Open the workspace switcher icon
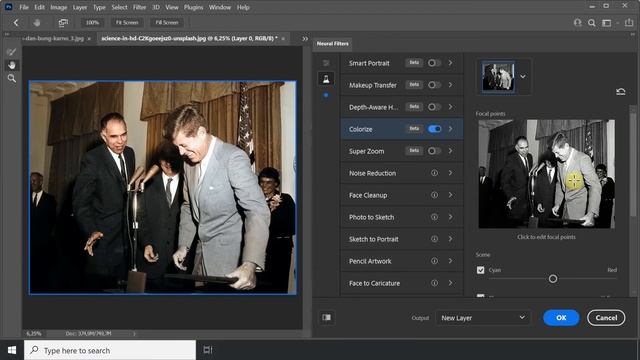640x360 pixels. point(607,23)
